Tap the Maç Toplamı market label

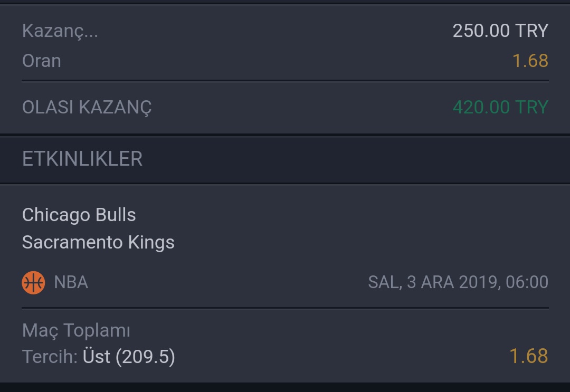click(x=76, y=331)
